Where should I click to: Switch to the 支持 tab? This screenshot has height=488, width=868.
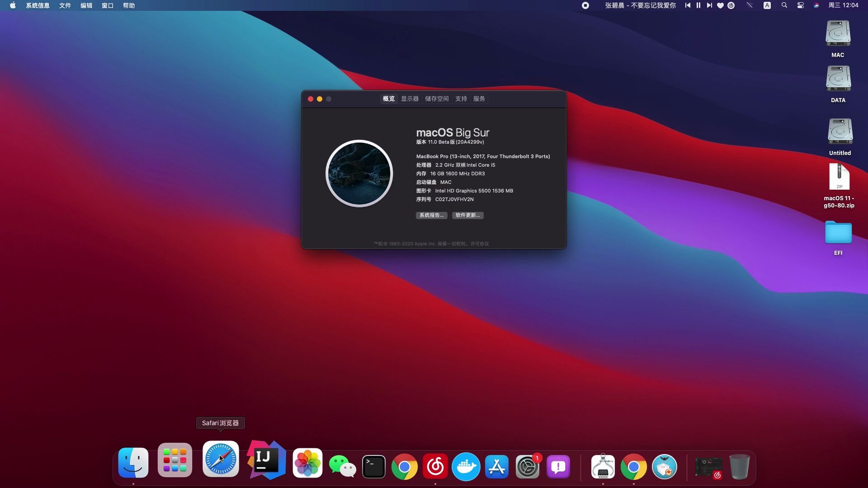(461, 99)
